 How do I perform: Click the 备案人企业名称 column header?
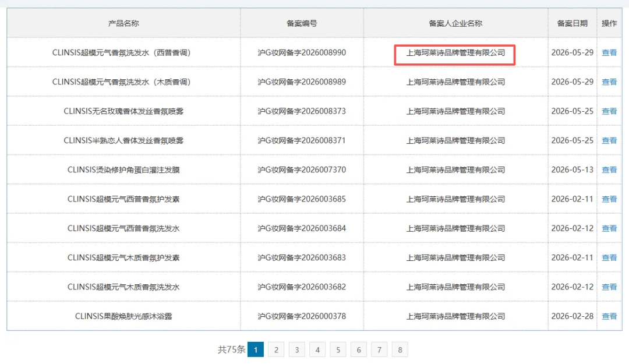pyautogui.click(x=455, y=23)
